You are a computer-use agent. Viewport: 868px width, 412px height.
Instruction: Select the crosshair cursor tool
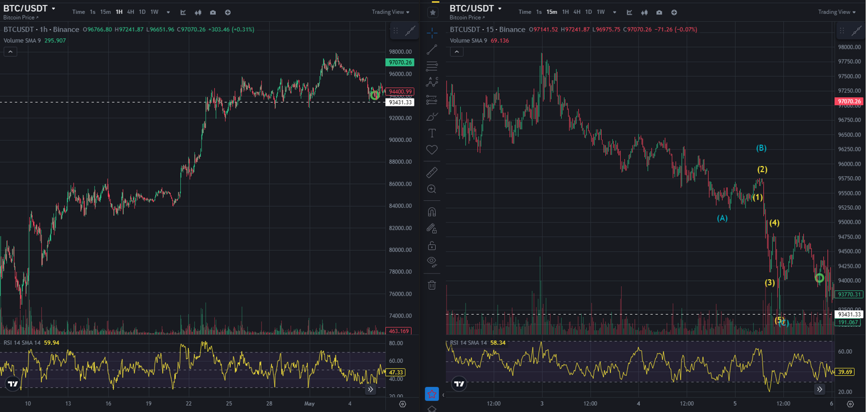click(432, 33)
